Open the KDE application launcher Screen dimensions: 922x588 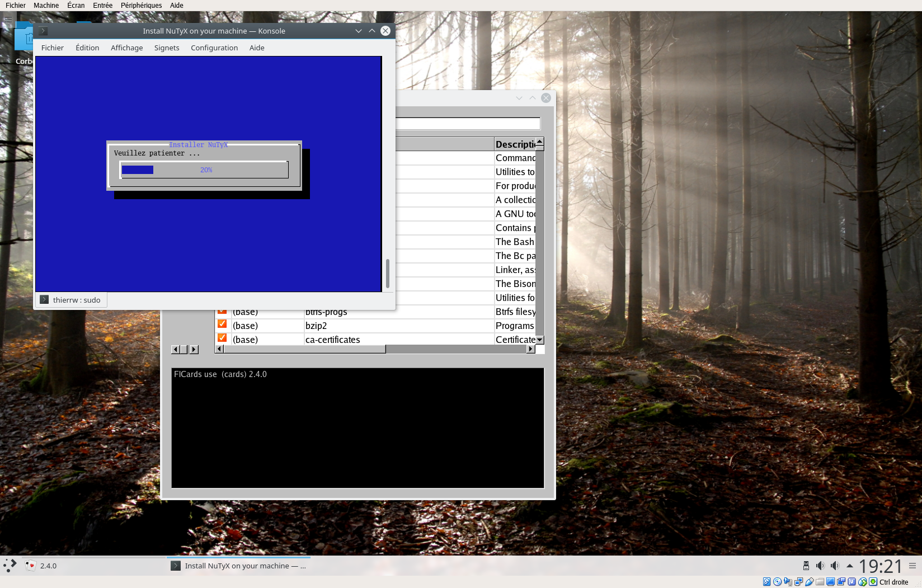tap(10, 566)
